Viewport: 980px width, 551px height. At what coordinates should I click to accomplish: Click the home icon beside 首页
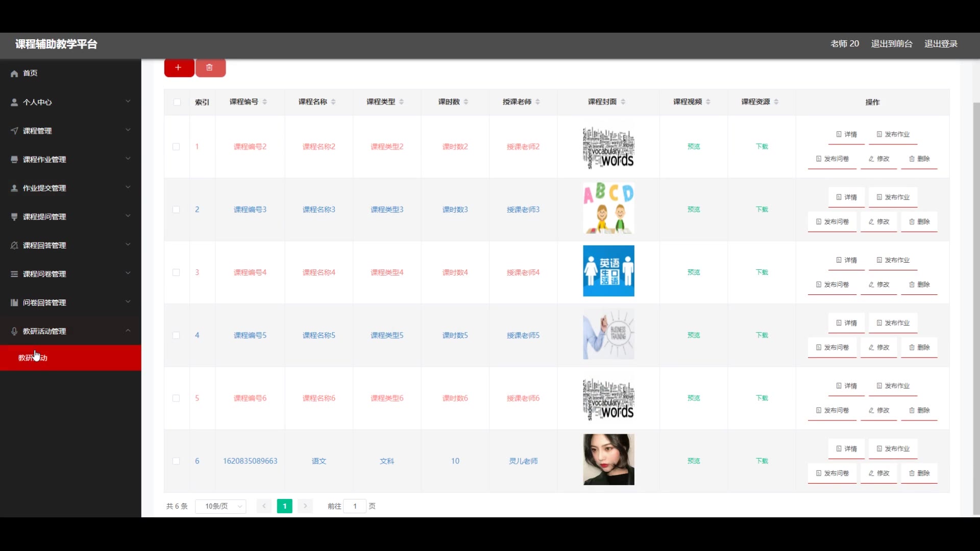click(x=14, y=73)
